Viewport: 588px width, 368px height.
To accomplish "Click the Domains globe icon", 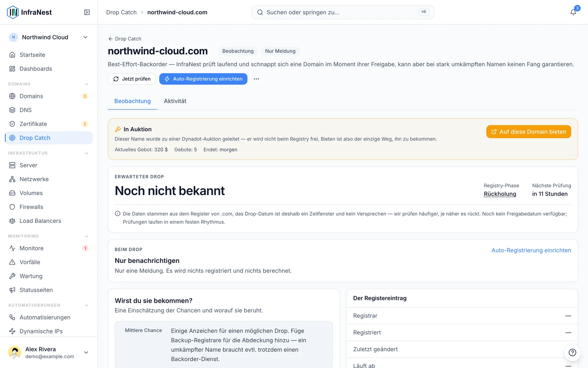I will click(12, 96).
